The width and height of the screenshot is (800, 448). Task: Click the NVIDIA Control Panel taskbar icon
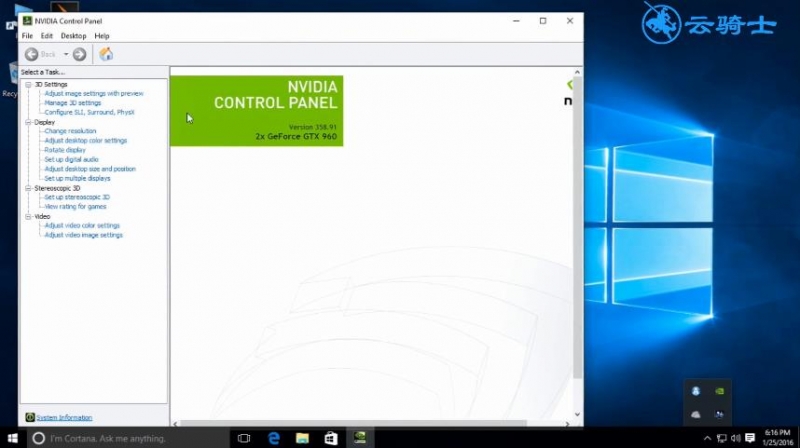pos(360,438)
